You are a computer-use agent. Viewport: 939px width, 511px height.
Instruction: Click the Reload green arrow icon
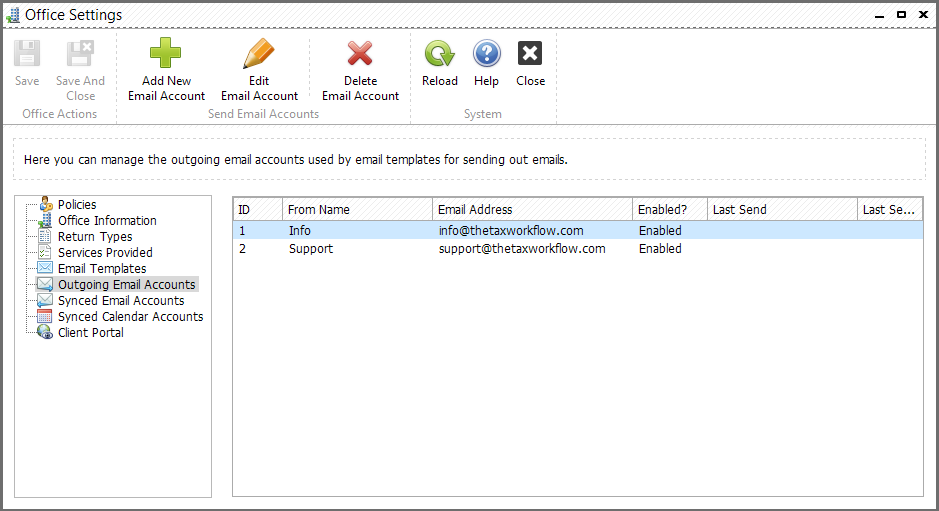pos(440,53)
